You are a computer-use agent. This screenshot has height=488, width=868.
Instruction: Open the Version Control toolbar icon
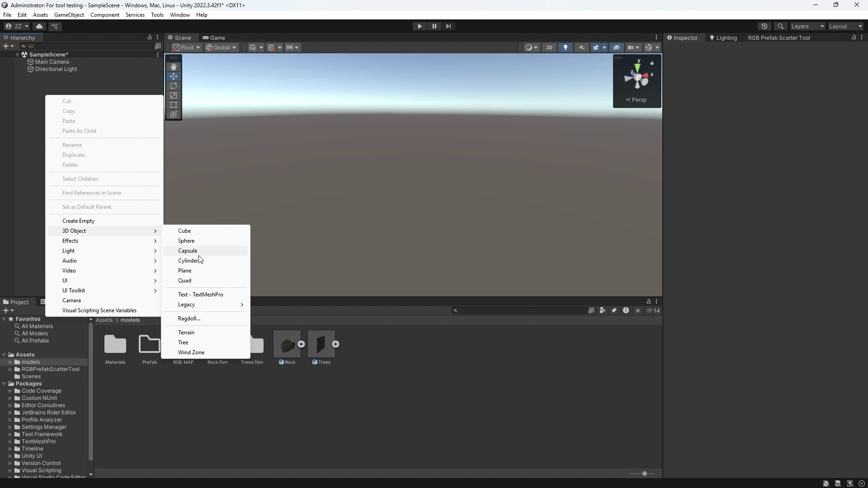pyautogui.click(x=55, y=26)
